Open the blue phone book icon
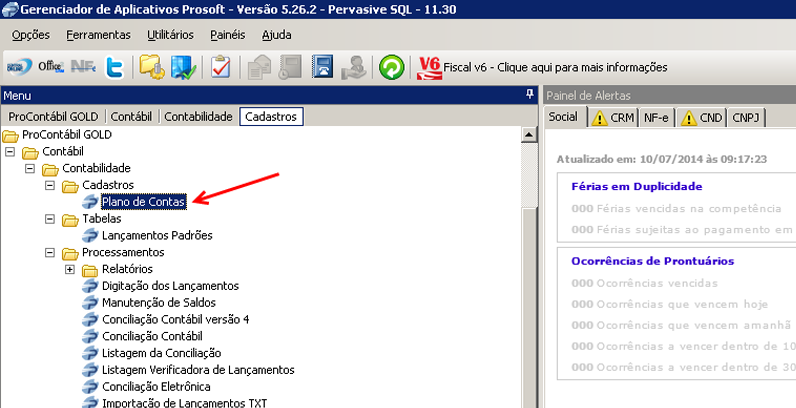796x408 pixels. click(322, 67)
